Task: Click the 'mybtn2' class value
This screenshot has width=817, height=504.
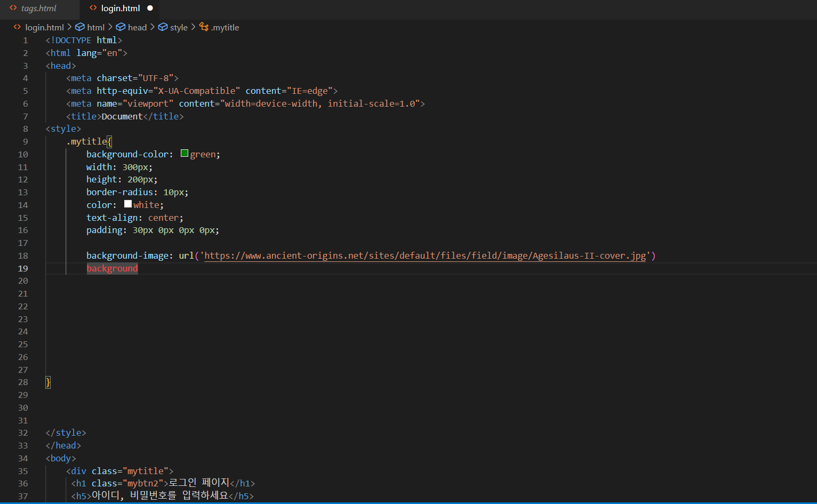Action: [x=143, y=484]
